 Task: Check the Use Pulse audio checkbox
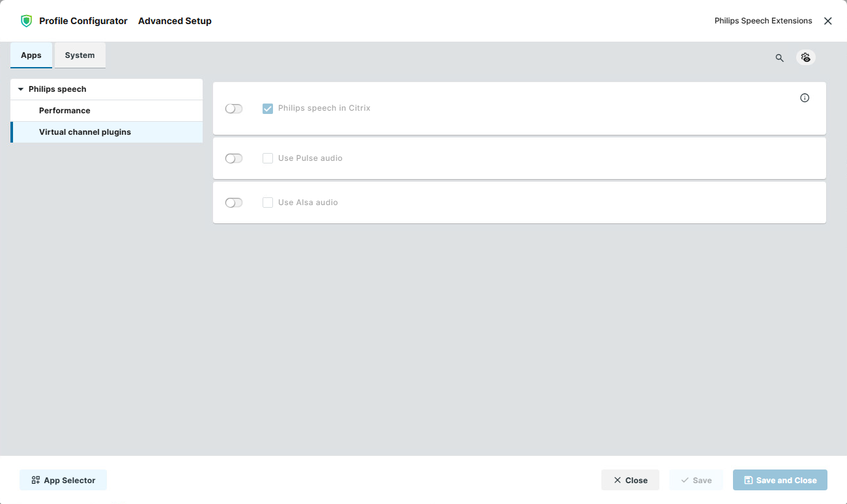coord(268,158)
